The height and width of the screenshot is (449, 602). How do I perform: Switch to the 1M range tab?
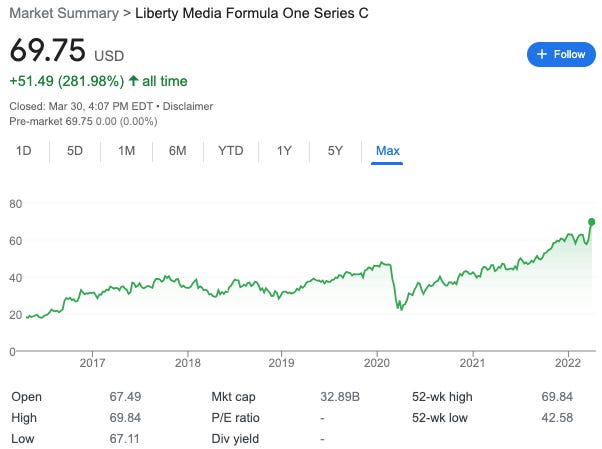click(127, 151)
